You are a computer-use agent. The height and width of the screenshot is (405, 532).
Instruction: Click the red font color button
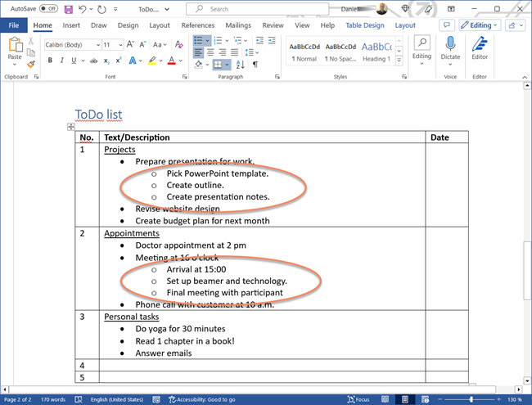tap(172, 61)
